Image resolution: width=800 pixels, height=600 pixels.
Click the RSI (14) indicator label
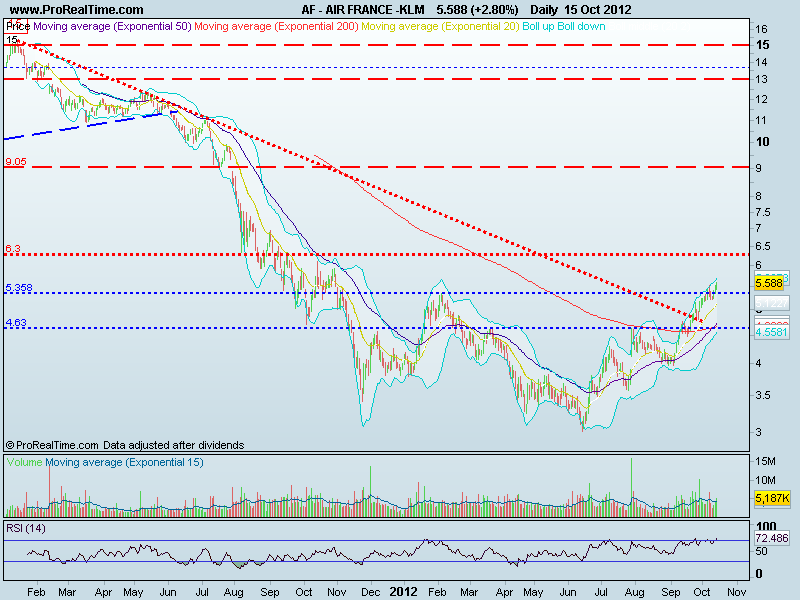(26, 529)
